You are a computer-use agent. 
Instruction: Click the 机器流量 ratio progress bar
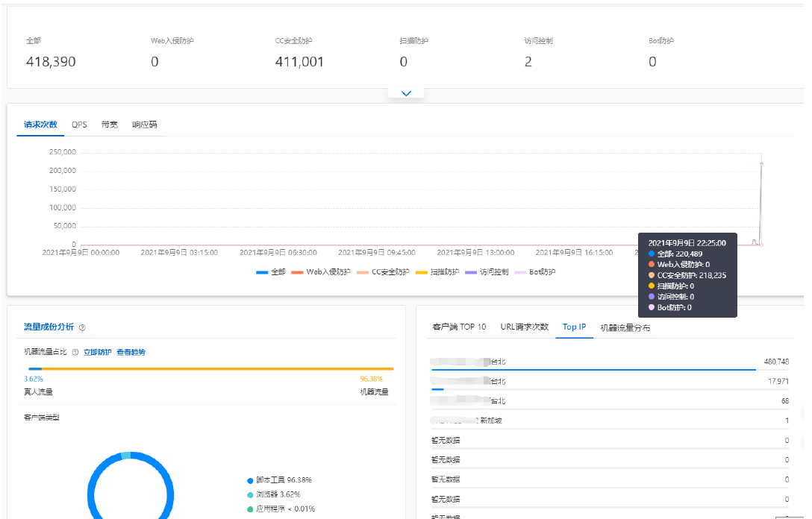pyautogui.click(x=216, y=368)
